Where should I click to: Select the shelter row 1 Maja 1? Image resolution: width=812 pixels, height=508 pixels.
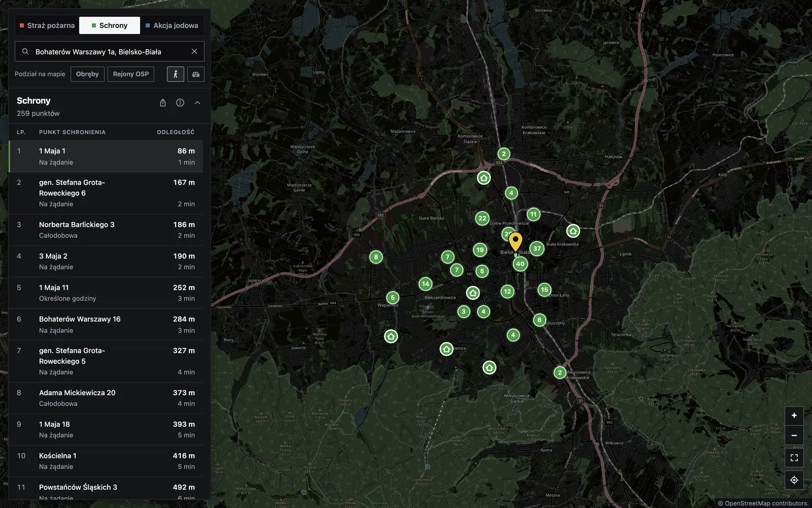pyautogui.click(x=106, y=156)
